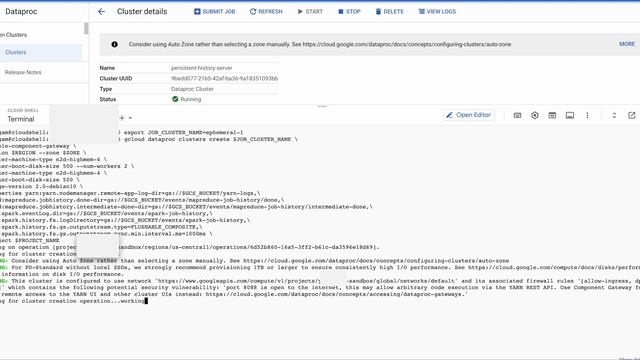Click the 'export JOB_CLUSTER_NAME=ephemeral-1' terminal line
640x360 pixels.
183,132
